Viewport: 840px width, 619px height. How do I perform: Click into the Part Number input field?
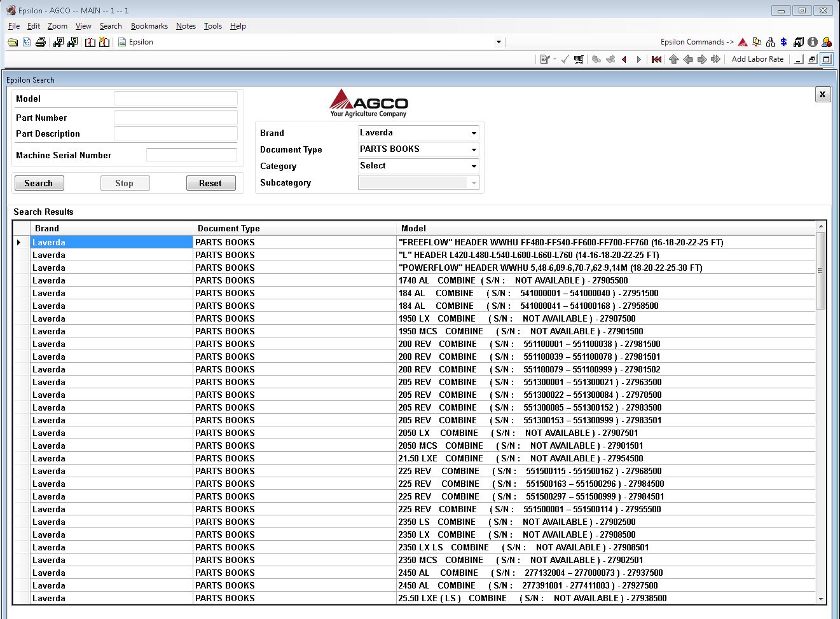[176, 118]
